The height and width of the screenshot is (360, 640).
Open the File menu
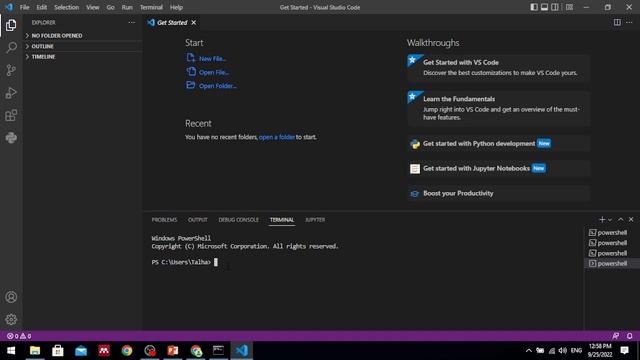[x=24, y=7]
